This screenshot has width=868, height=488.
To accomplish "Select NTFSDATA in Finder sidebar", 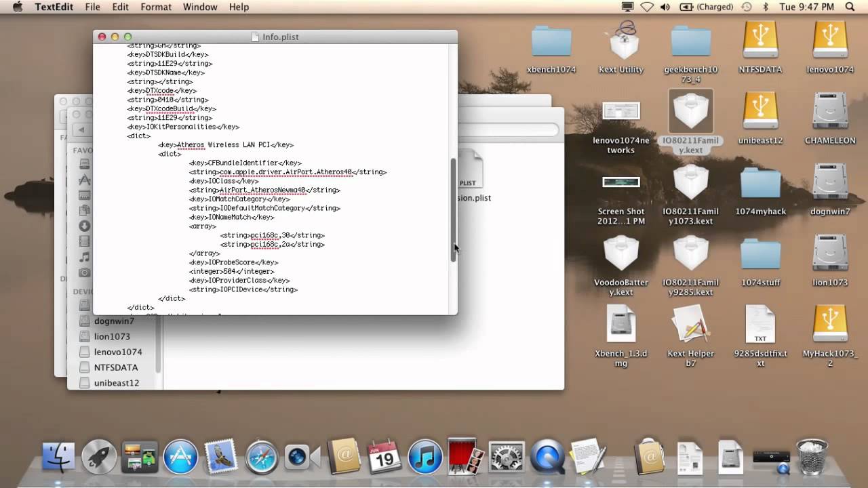I will coord(116,367).
